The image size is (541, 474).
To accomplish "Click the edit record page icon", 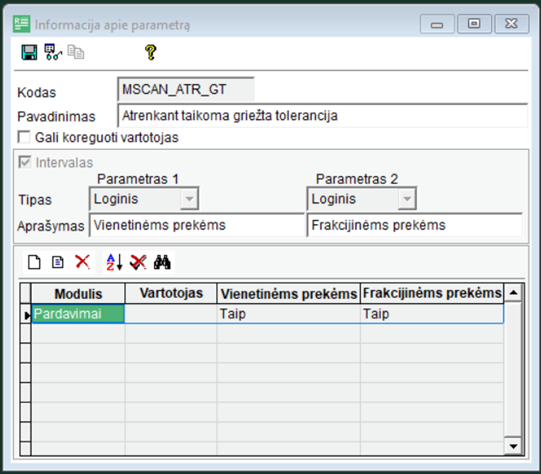I will (x=58, y=262).
